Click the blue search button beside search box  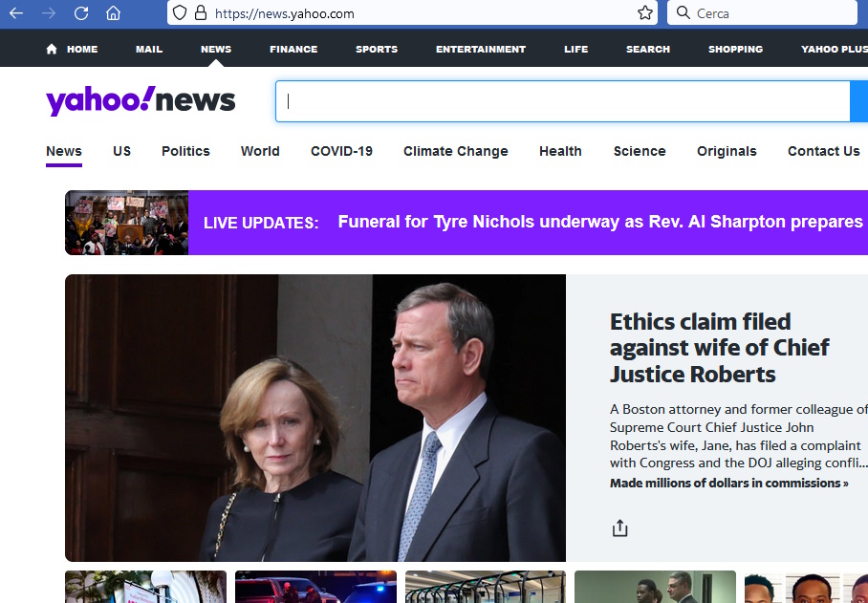click(x=859, y=101)
